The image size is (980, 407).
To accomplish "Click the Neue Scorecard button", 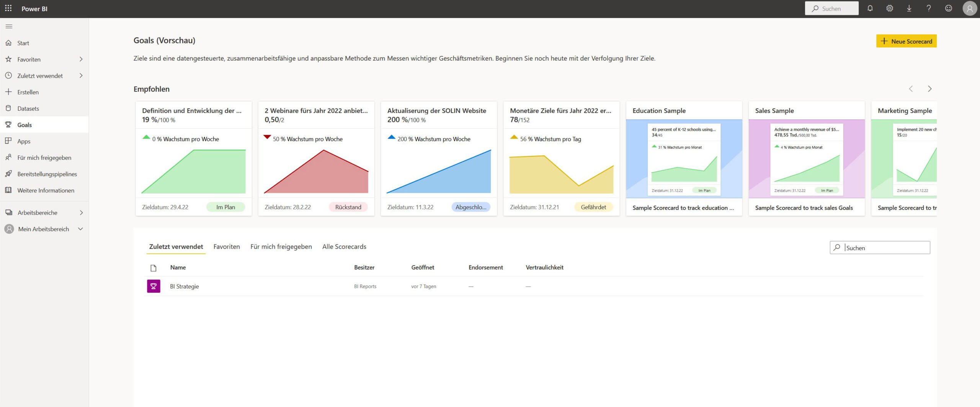I will click(906, 41).
